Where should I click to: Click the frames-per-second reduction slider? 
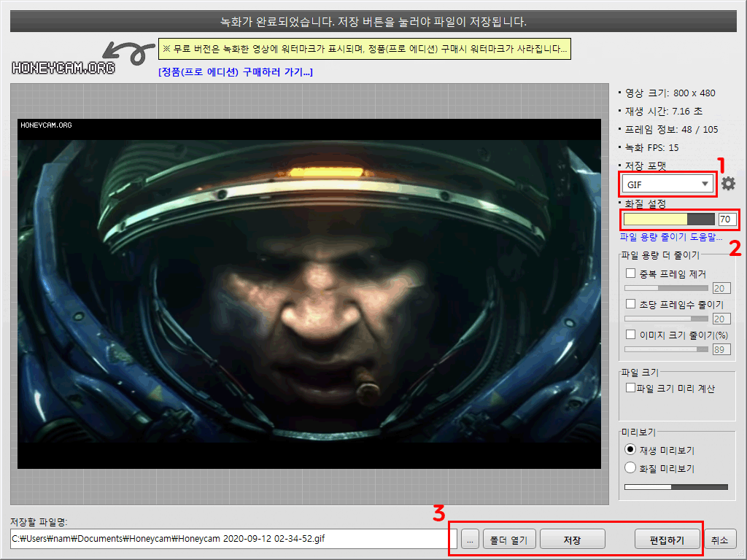(666, 319)
